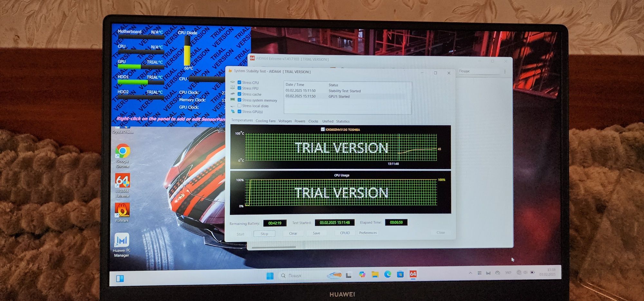Select the 'Stability Test: Started' log row
644x301 pixels.
point(345,91)
